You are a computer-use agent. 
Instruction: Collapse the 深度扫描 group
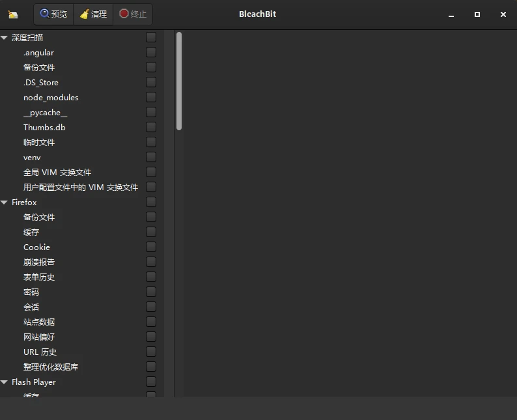coord(5,38)
